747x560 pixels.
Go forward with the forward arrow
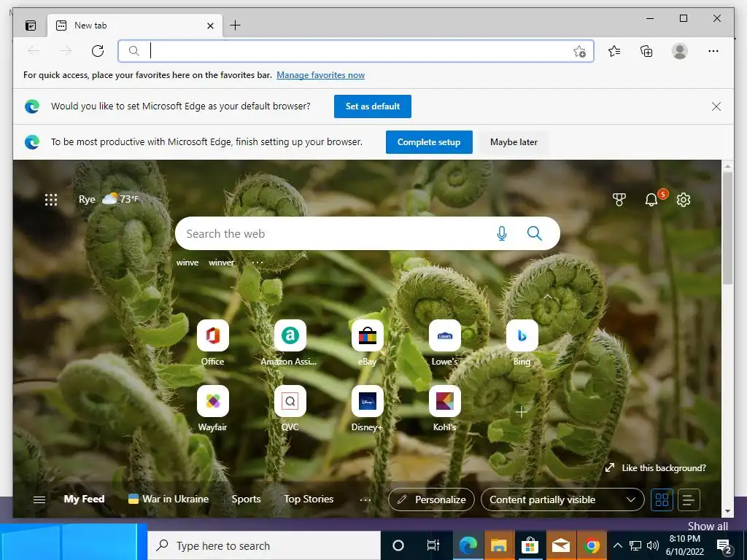coord(66,51)
